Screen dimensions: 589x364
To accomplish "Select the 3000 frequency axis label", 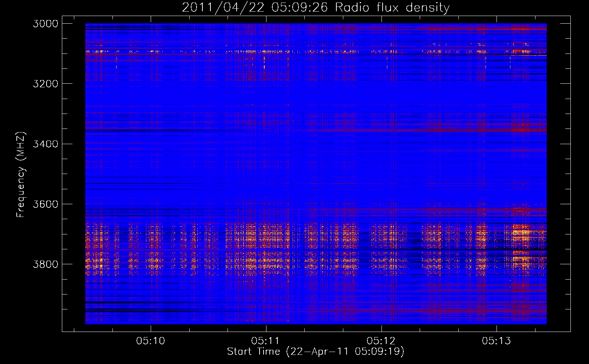I will (46, 24).
